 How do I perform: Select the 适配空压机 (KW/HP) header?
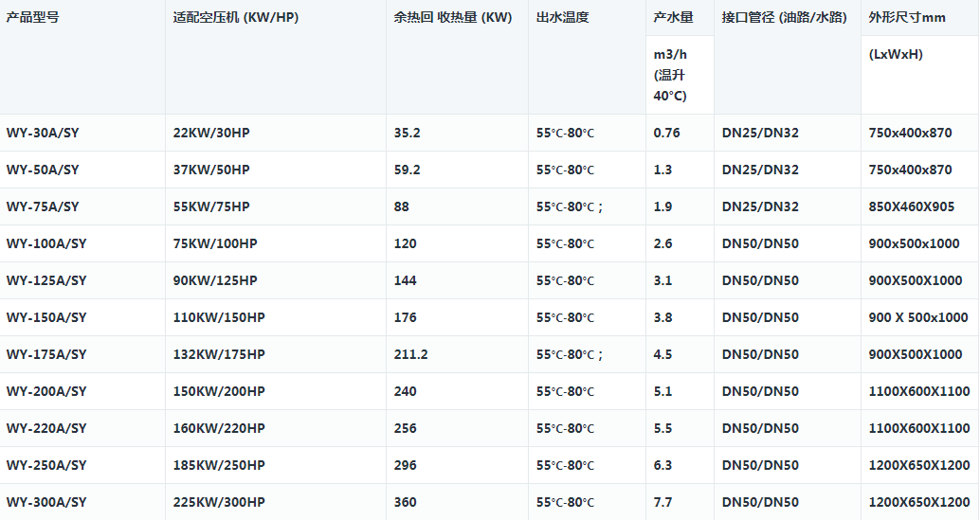[236, 17]
